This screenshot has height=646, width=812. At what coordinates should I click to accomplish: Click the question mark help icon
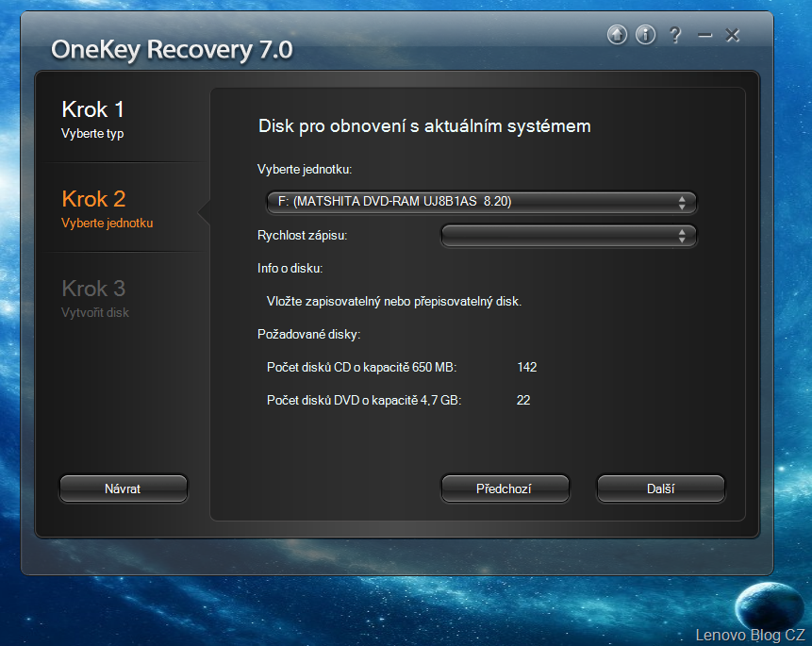[x=675, y=36]
